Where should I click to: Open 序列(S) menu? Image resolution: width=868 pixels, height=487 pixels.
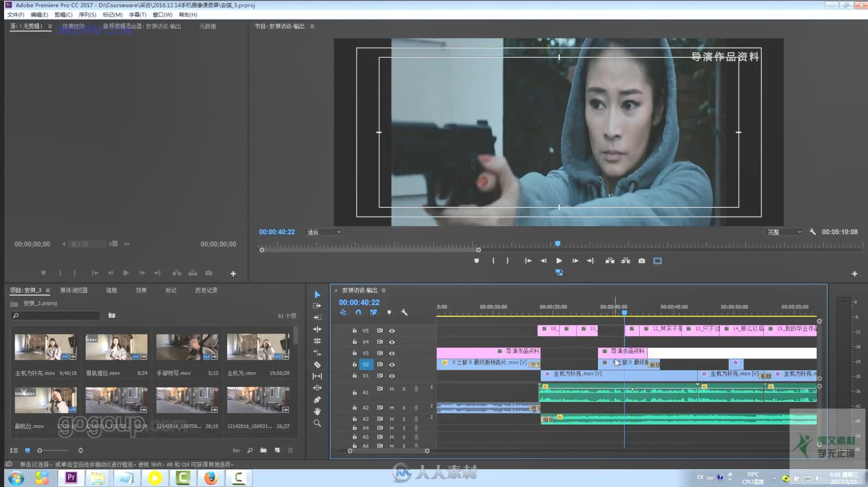click(x=87, y=15)
